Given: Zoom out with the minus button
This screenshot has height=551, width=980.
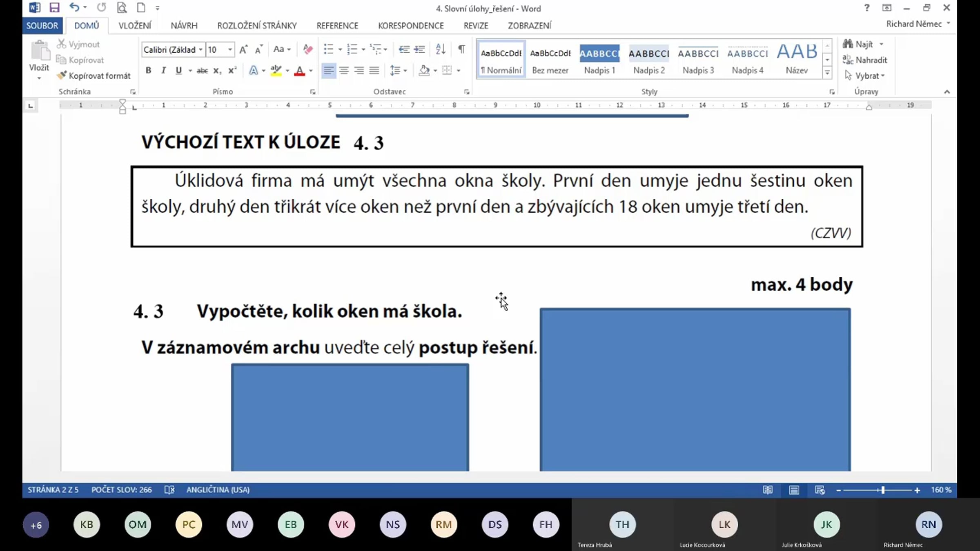Looking at the screenshot, I should click(x=838, y=490).
